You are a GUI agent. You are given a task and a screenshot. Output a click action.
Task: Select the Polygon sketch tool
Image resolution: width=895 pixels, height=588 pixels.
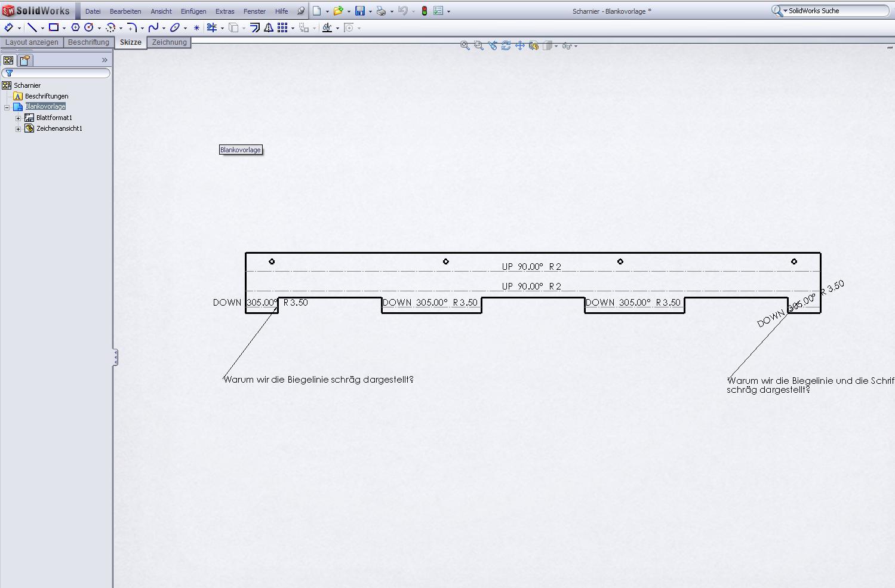tap(75, 27)
